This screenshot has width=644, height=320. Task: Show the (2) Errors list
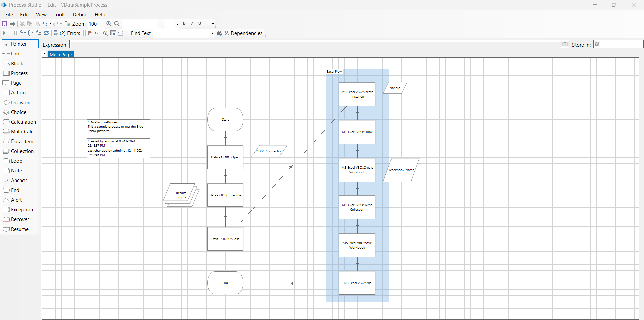(x=67, y=33)
